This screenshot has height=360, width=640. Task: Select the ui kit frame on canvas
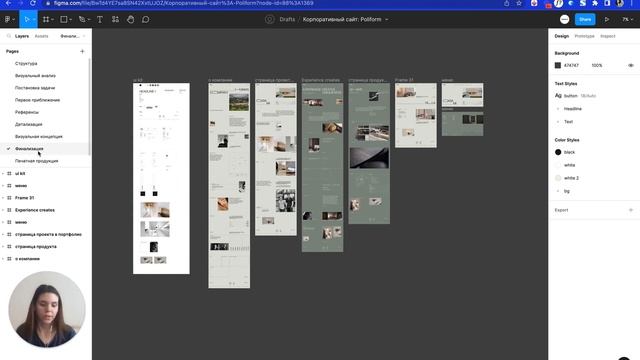point(161,178)
